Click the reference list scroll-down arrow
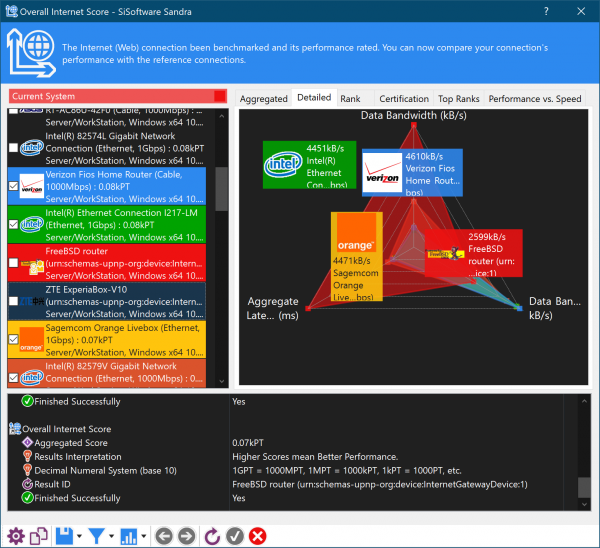The width and height of the screenshot is (600, 548). [222, 381]
